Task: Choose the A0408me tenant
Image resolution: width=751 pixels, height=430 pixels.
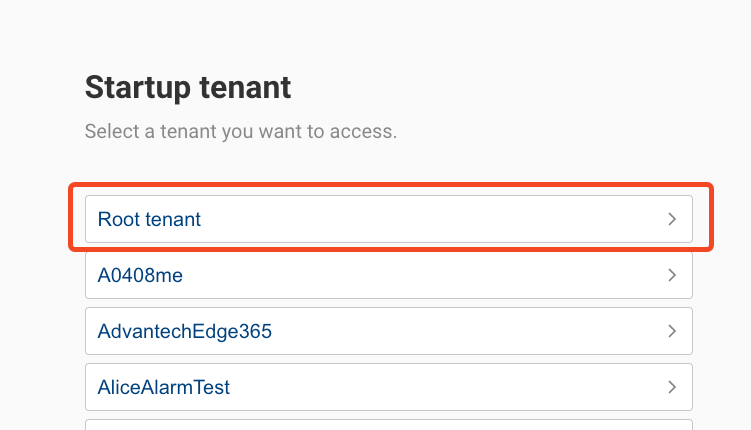Action: tap(388, 275)
